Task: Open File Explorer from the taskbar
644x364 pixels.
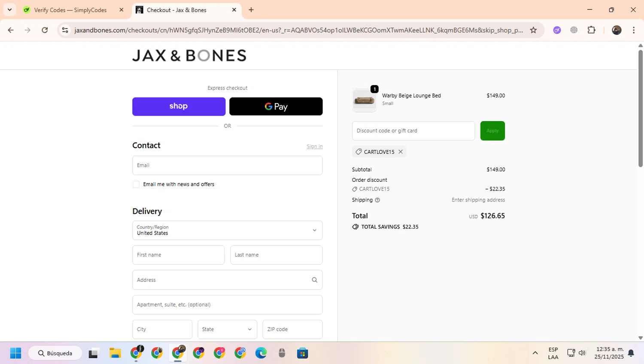Action: pos(115,353)
